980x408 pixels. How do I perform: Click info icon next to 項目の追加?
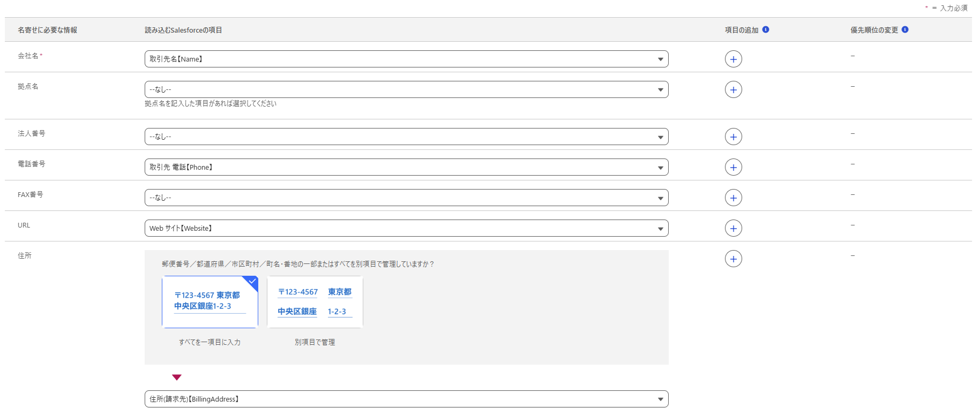tap(766, 29)
